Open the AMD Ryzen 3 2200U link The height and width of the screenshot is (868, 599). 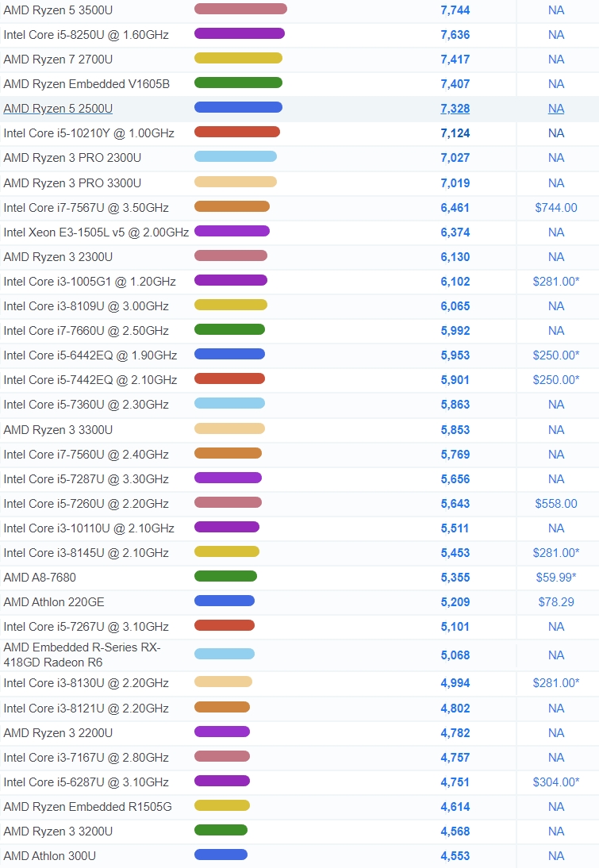[58, 733]
